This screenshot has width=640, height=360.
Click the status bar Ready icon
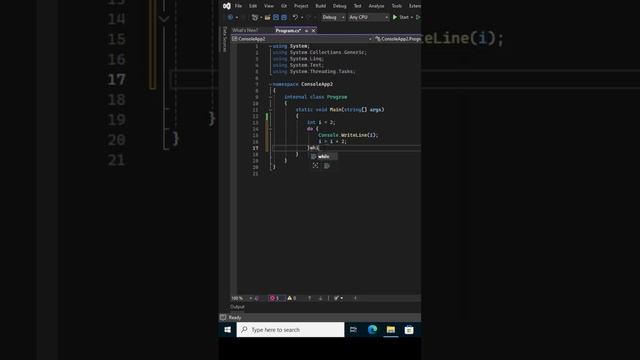pyautogui.click(x=223, y=317)
